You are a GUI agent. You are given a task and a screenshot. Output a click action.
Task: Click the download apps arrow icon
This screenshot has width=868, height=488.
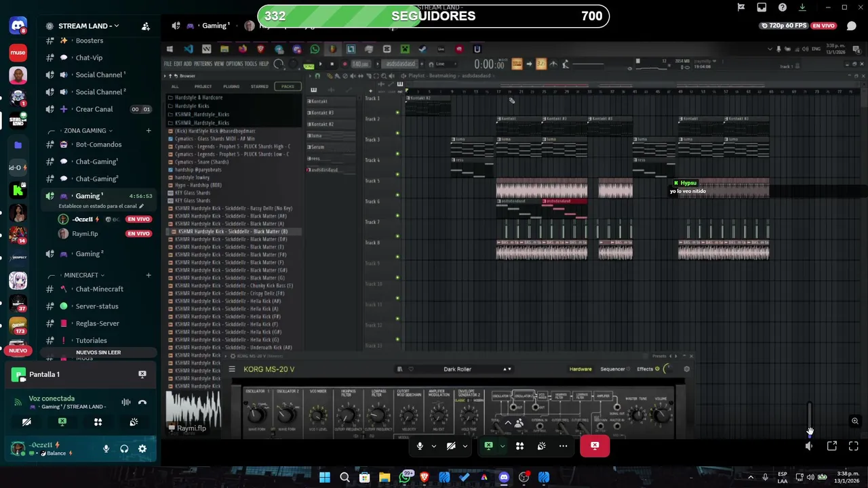coord(802,7)
